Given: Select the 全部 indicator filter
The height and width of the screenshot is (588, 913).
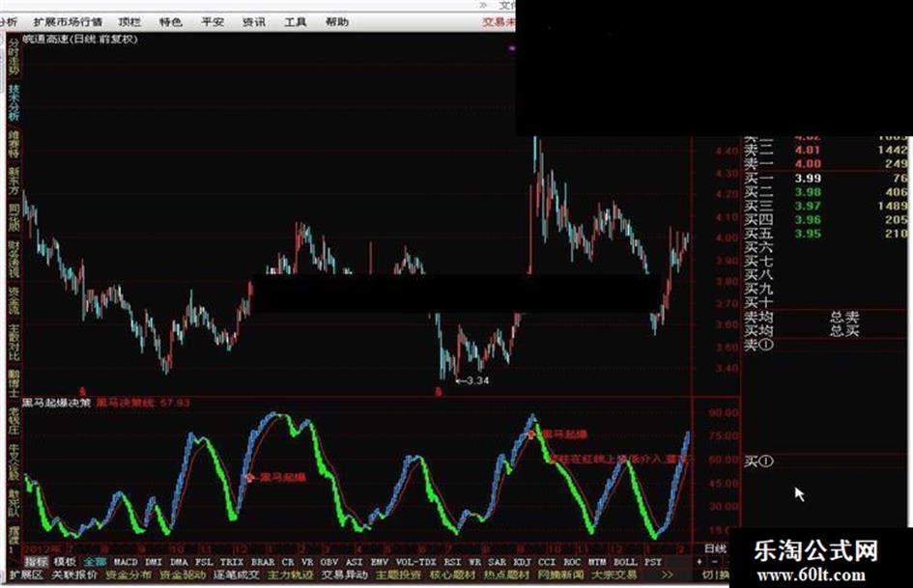Looking at the screenshot, I should (95, 562).
